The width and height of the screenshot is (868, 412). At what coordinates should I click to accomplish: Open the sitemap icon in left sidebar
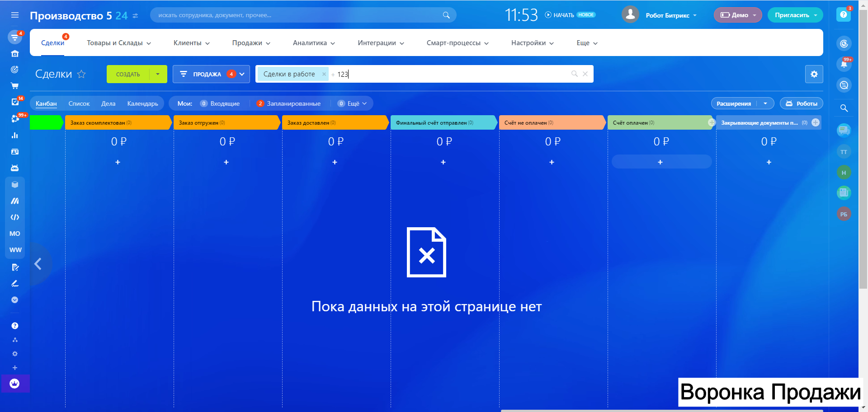15,340
